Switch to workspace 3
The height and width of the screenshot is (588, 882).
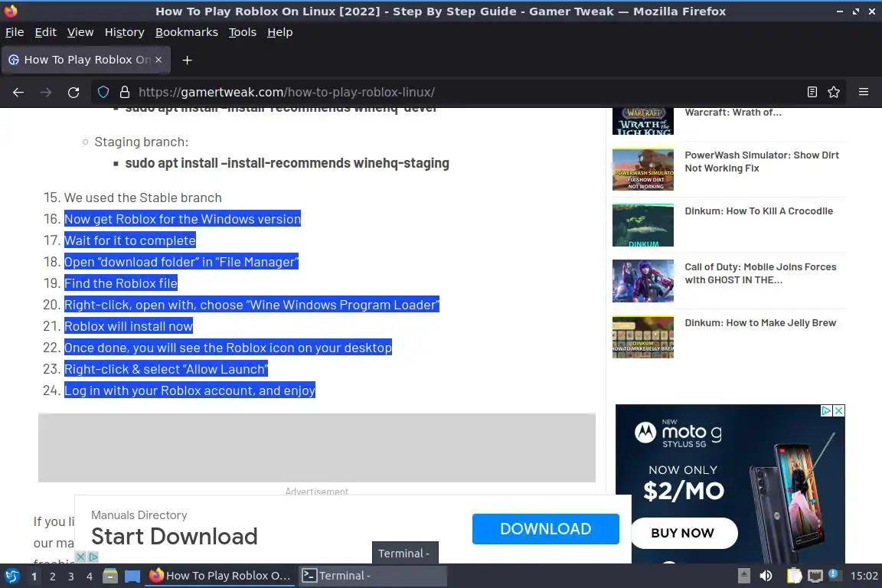coord(71,577)
